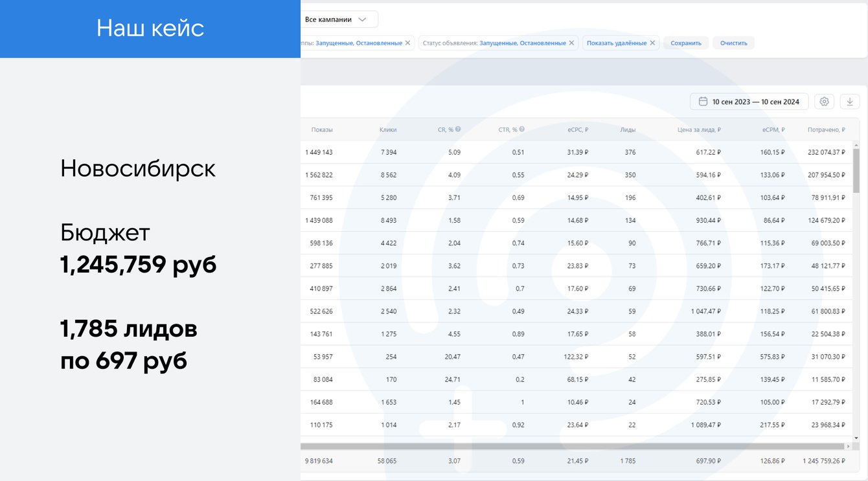Sort by the Показы column header

pyautogui.click(x=322, y=129)
